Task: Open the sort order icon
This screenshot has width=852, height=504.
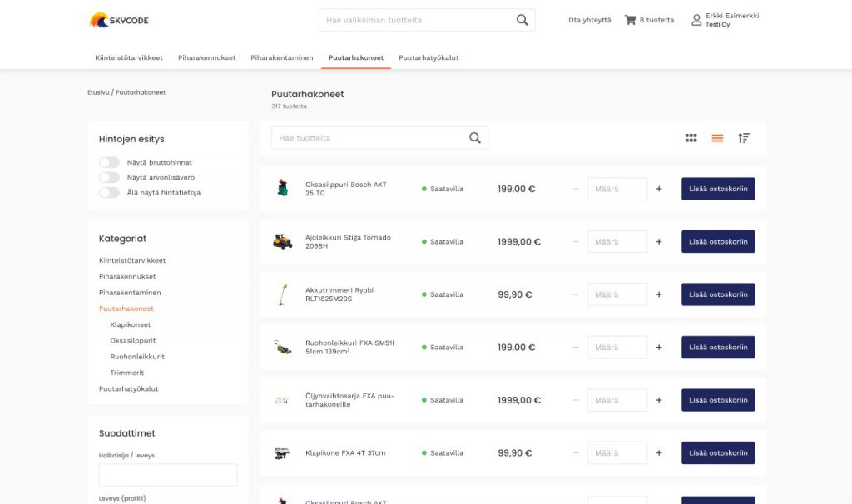Action: pyautogui.click(x=743, y=138)
